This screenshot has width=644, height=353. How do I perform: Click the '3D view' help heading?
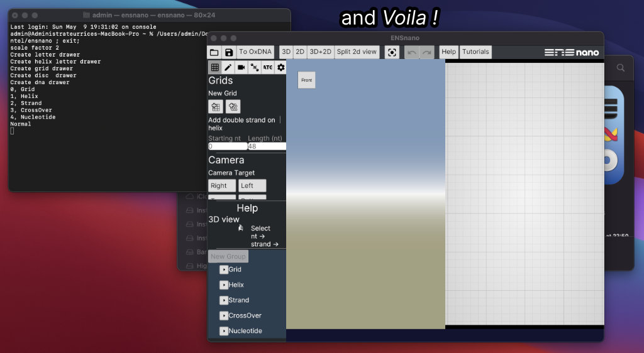224,219
